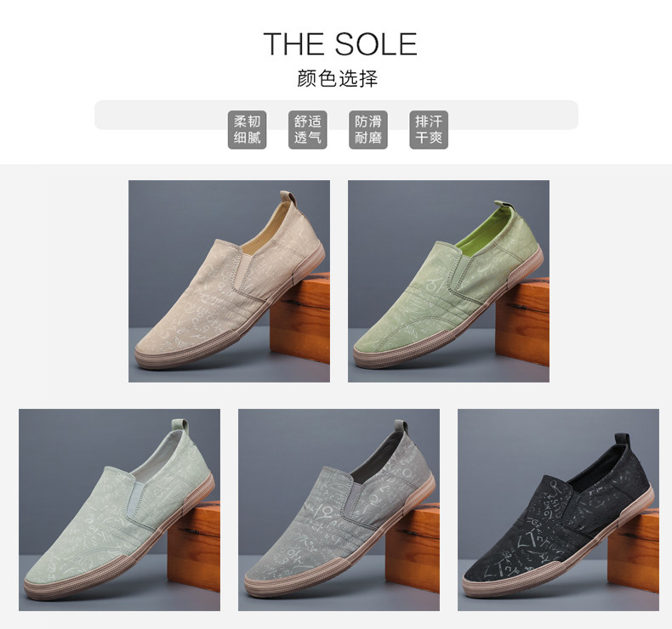Screen dimensions: 672x629
Task: Click the 防滑耐磨 feature badge
Action: point(368,130)
